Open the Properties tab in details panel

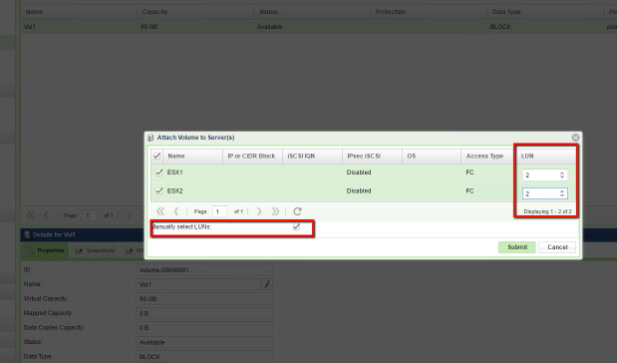point(45,251)
